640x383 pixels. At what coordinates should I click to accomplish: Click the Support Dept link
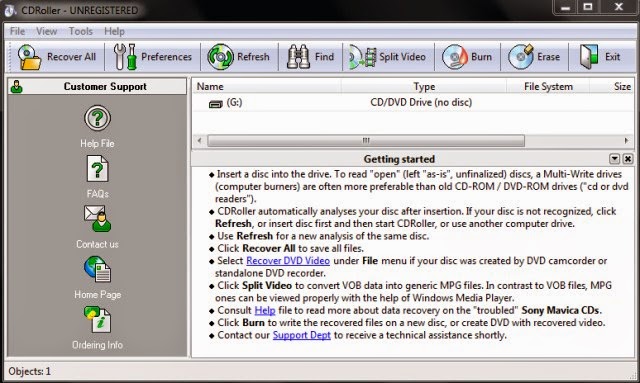pyautogui.click(x=302, y=335)
